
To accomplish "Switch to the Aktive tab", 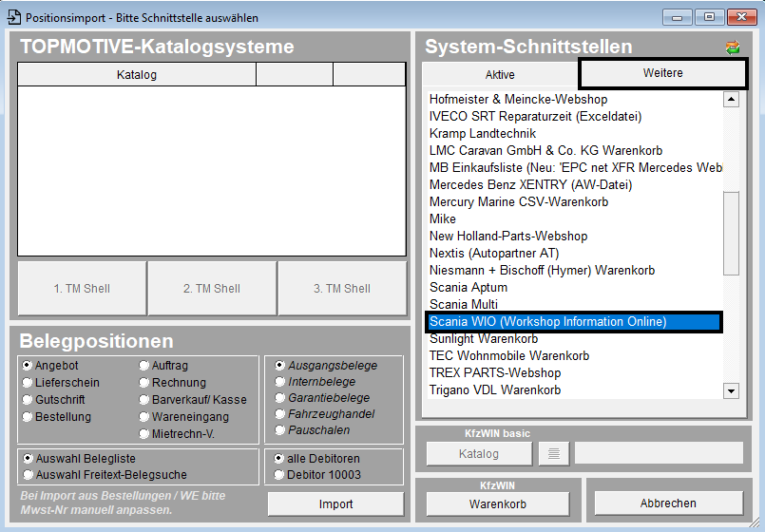I will click(500, 75).
